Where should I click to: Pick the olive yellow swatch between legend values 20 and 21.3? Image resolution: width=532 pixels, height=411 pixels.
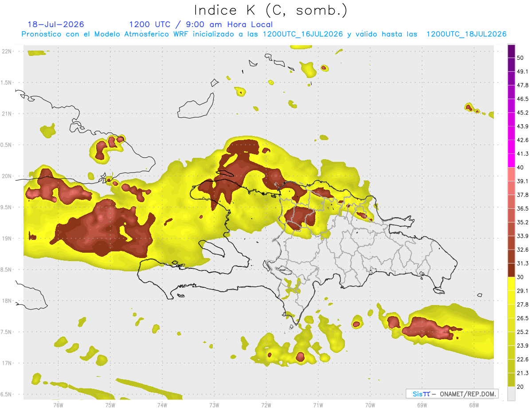(511, 380)
